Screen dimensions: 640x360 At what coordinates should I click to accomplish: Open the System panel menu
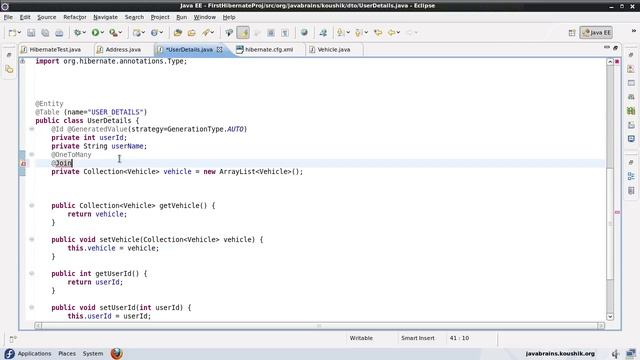(x=93, y=353)
